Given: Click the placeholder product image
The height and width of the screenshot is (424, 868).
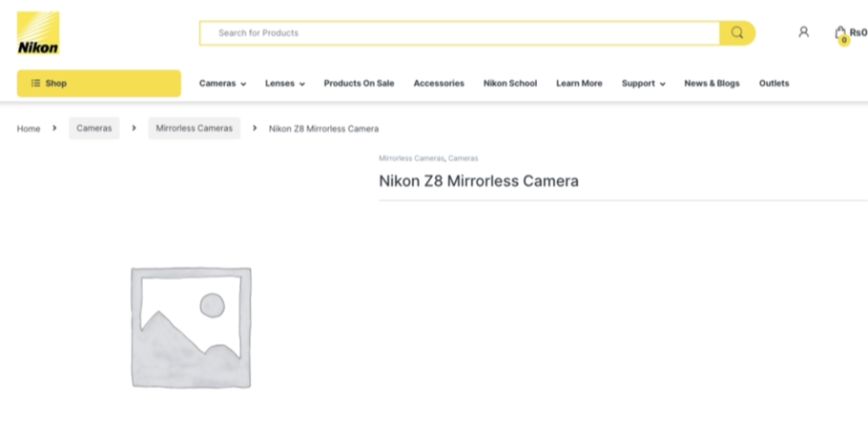Looking at the screenshot, I should (191, 327).
